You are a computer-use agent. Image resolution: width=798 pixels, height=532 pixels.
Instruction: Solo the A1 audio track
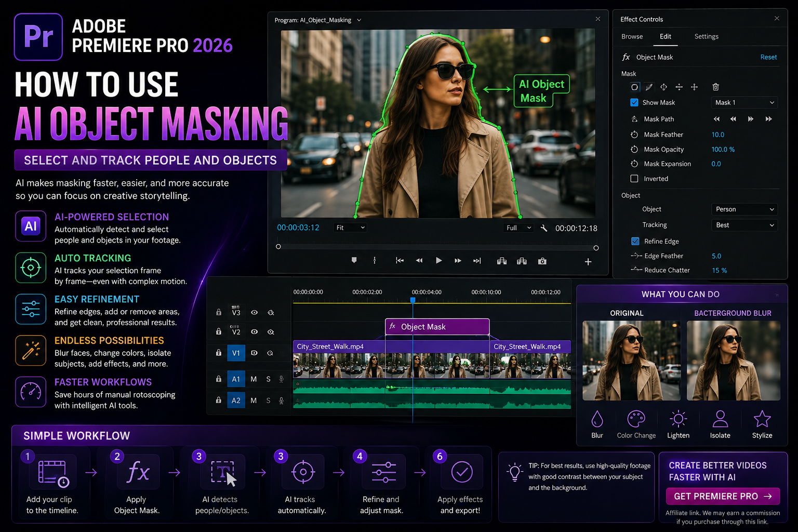point(268,379)
